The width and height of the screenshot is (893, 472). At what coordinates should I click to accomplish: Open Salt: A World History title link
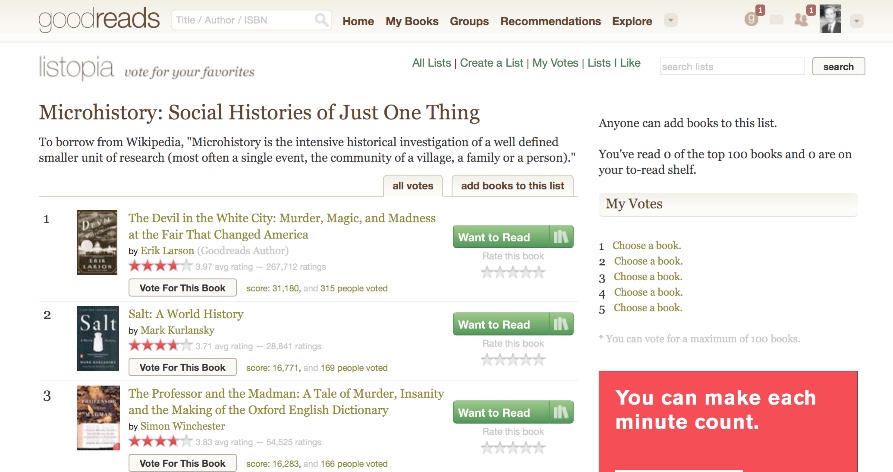coord(186,314)
